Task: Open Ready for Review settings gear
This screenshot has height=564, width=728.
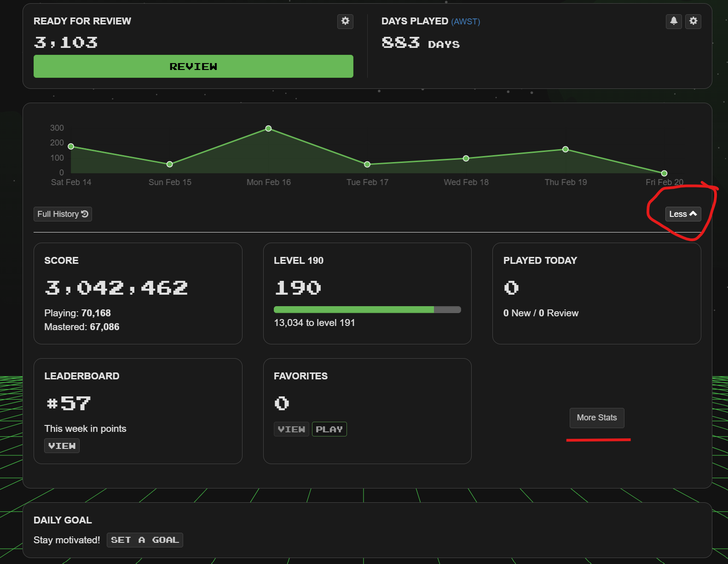Action: (x=345, y=21)
